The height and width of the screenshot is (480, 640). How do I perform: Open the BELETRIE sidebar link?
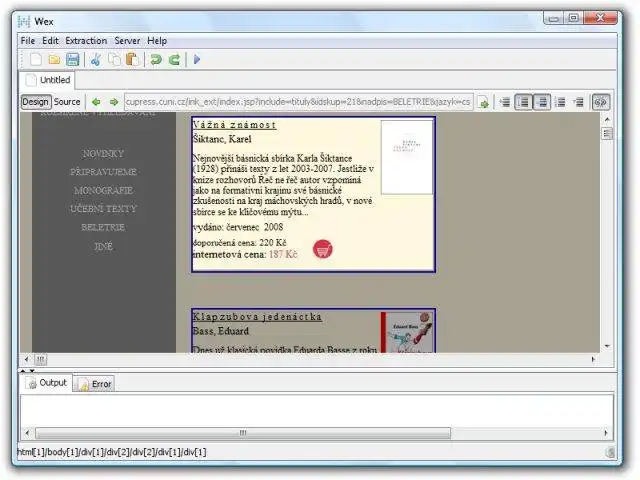click(x=103, y=227)
